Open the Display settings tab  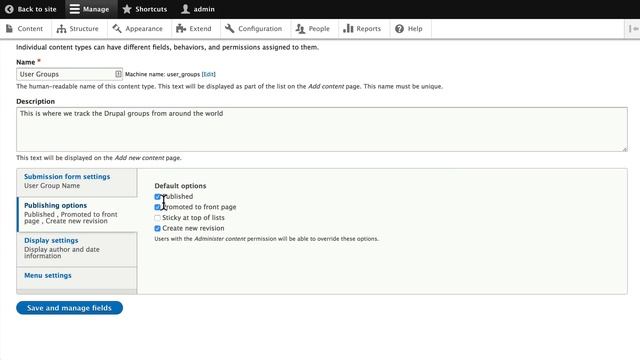point(77,249)
